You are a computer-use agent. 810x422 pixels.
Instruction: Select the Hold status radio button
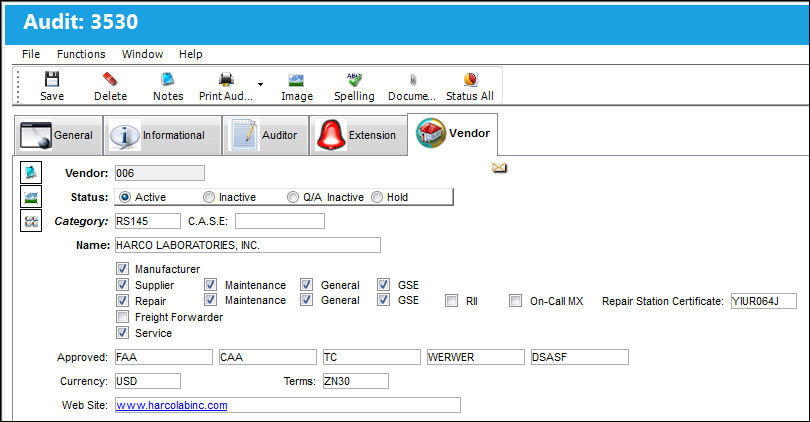click(377, 197)
